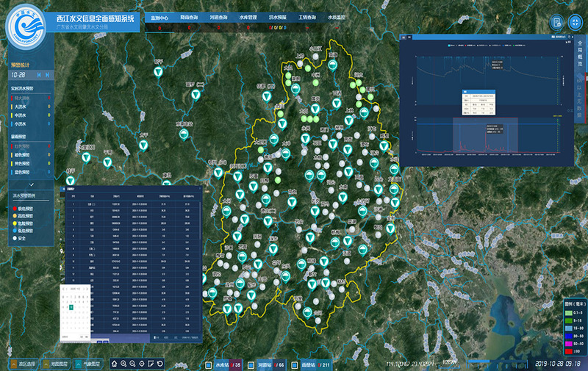Viewport: 588px width, 371px height.
Task: Click the 红色预警 rainfall warning row
Action: [31, 146]
